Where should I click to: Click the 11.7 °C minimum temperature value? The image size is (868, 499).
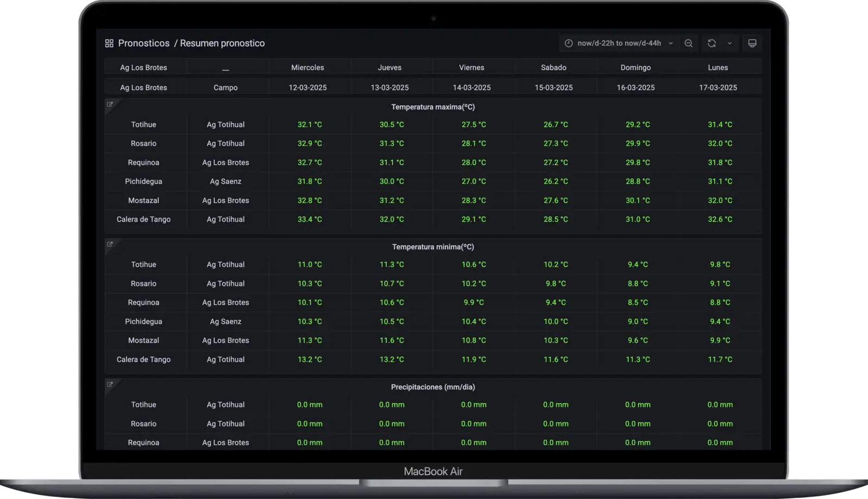[x=720, y=360]
